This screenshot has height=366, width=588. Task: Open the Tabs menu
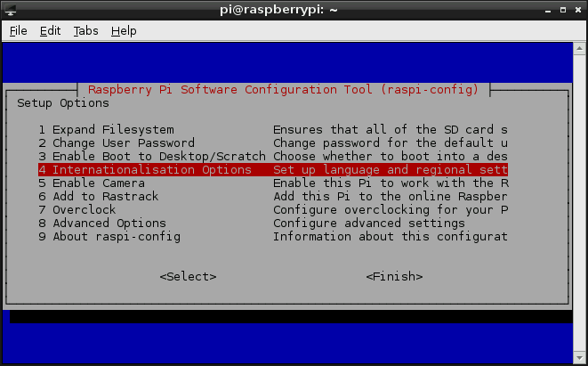(86, 31)
